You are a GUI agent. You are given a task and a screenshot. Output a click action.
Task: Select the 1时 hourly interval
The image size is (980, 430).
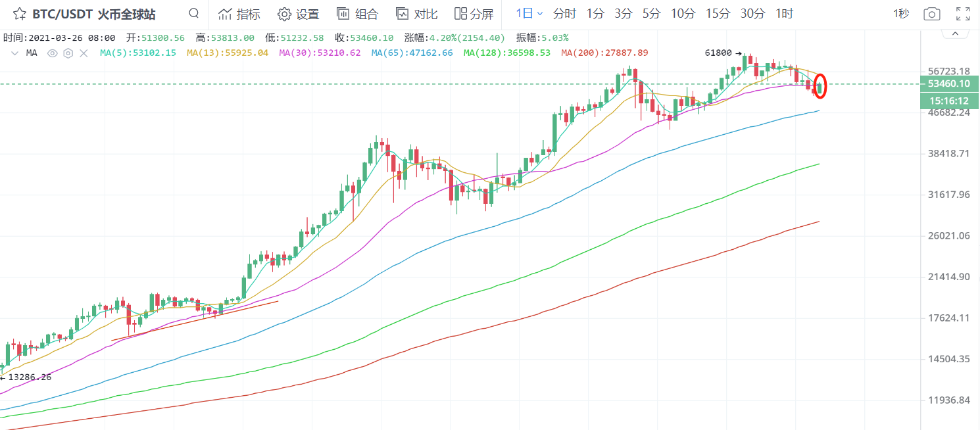[784, 14]
